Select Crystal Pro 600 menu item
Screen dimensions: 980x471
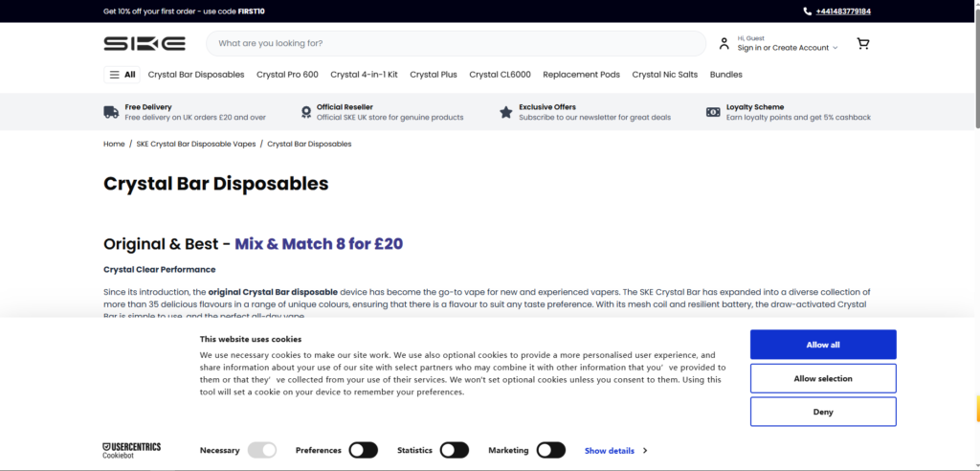click(287, 75)
